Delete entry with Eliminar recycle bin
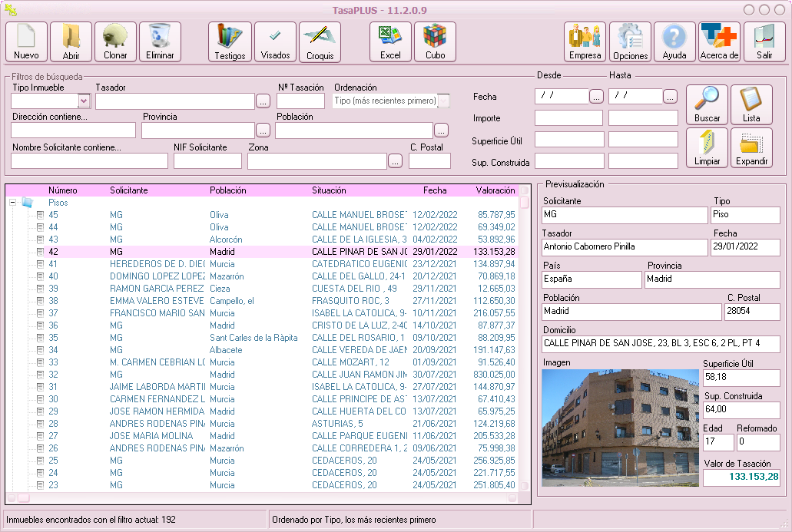 [x=160, y=41]
